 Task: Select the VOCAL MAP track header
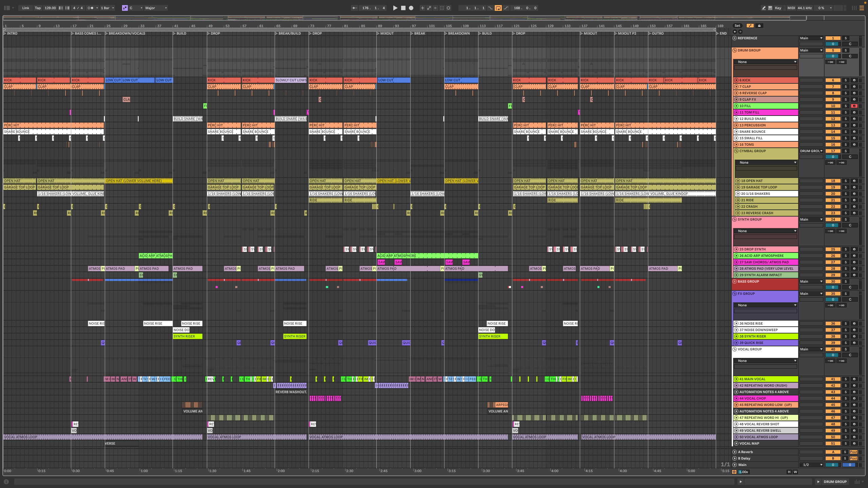766,444
